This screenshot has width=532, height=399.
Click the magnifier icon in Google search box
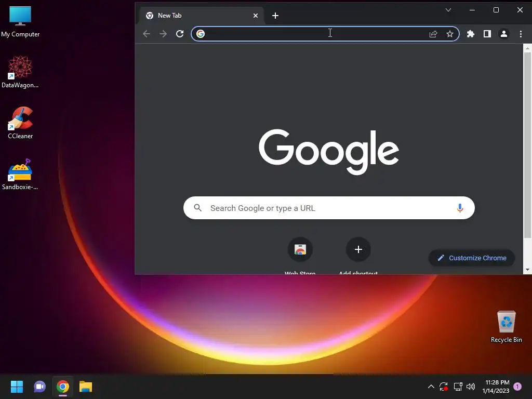198,208
